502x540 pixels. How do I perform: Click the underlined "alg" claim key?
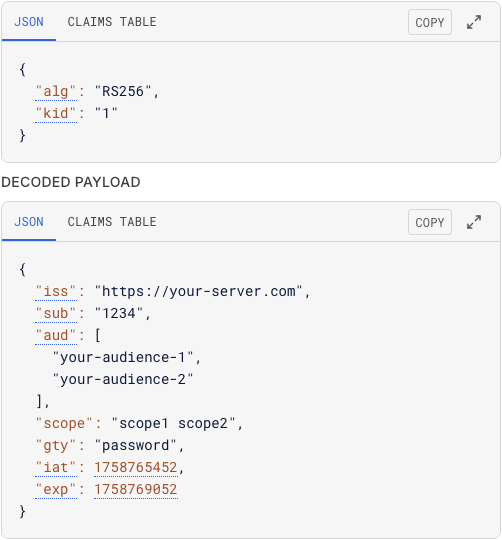pyautogui.click(x=56, y=92)
